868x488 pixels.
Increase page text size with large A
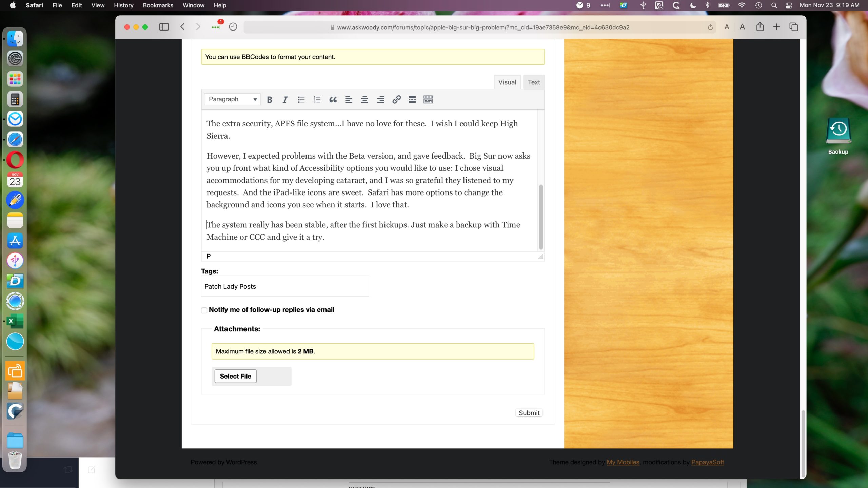pyautogui.click(x=742, y=27)
